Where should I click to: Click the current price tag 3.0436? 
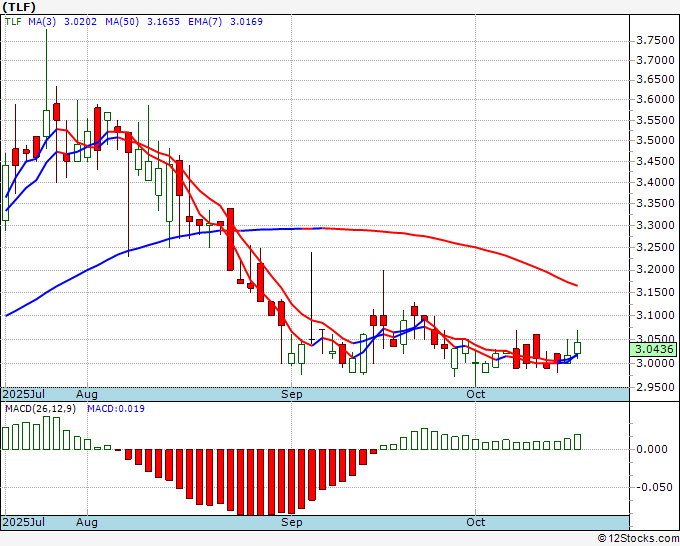coord(653,349)
